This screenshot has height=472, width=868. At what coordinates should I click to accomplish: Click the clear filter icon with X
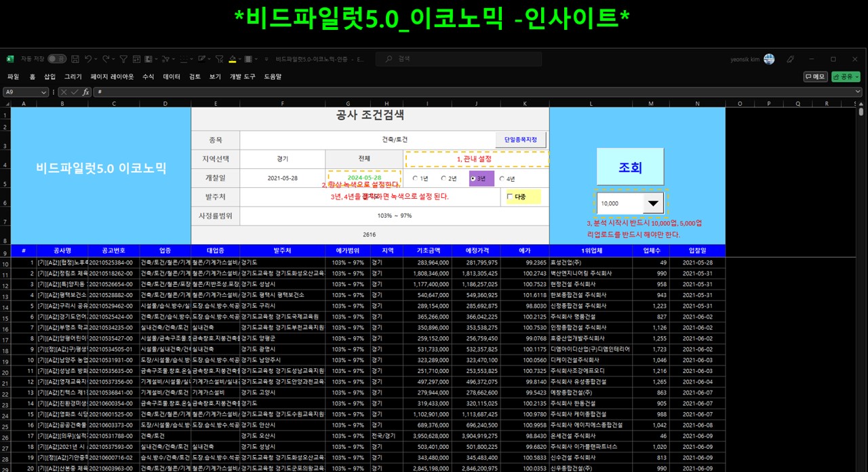point(220,59)
